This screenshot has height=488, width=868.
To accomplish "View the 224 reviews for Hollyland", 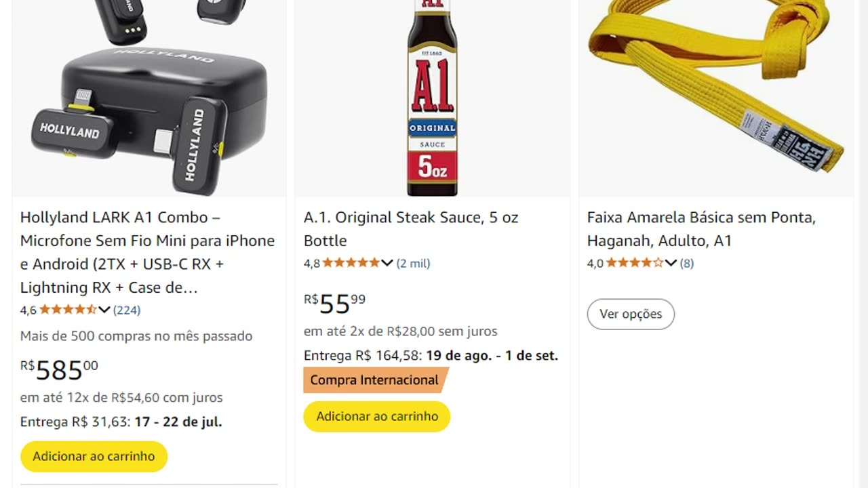I will pyautogui.click(x=127, y=310).
